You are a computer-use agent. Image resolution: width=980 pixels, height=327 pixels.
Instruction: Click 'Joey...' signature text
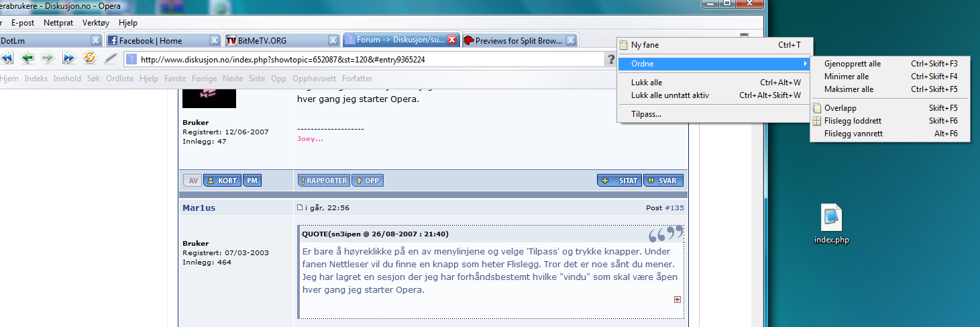(x=310, y=139)
